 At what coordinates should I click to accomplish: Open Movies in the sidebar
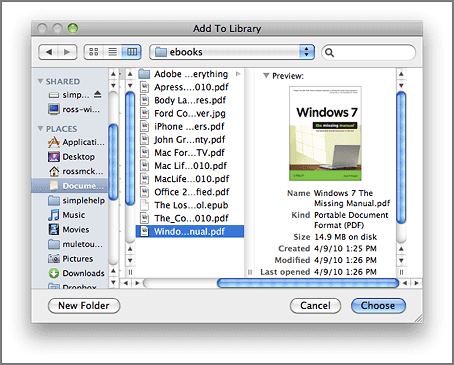(69, 230)
